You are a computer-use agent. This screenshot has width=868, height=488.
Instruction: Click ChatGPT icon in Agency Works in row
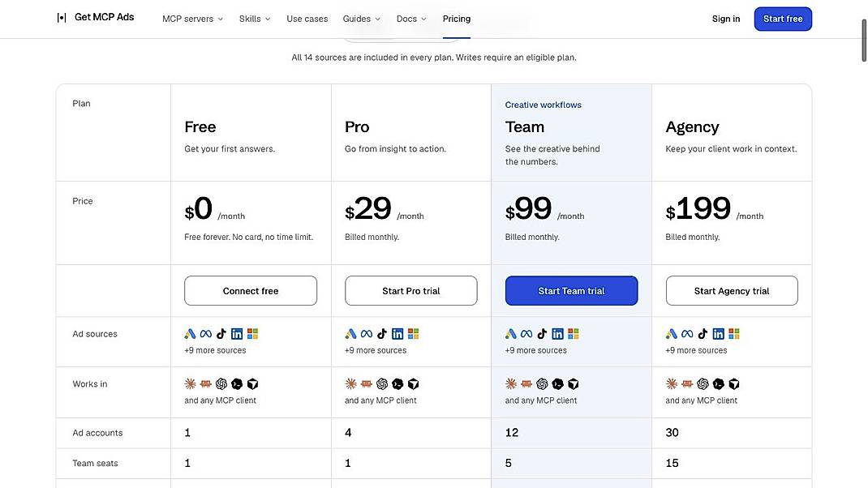click(x=703, y=383)
